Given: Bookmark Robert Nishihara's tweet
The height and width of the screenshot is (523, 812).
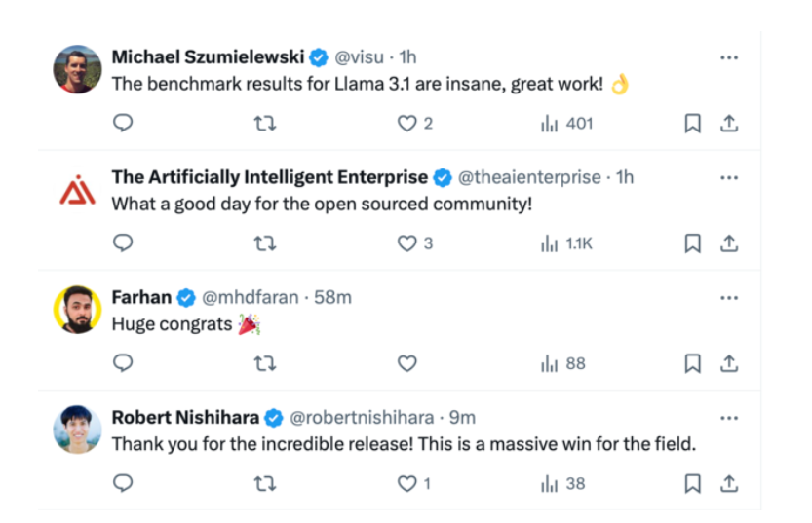Looking at the screenshot, I should point(692,483).
